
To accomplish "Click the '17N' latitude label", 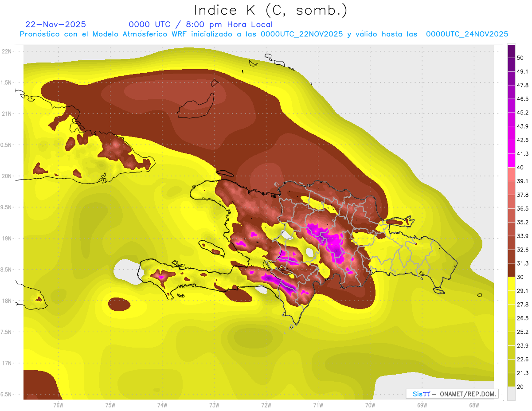I will click(8, 363).
